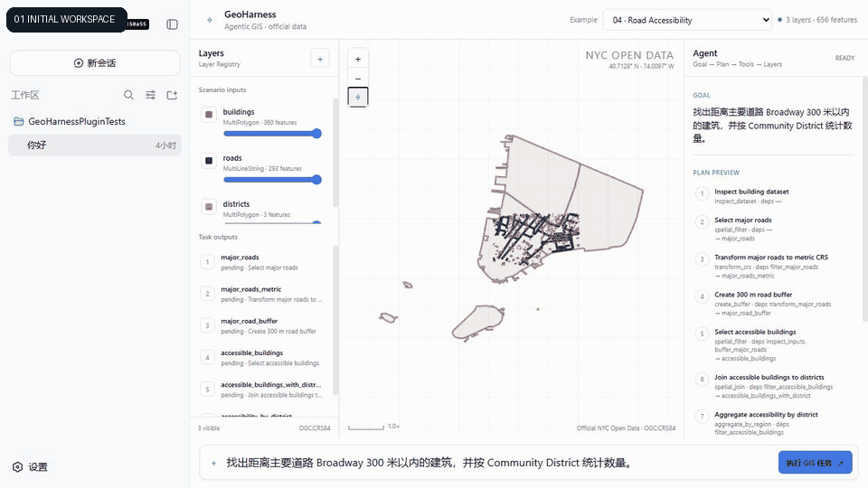The width and height of the screenshot is (868, 488).
Task: Click the Scenario inputs section heading
Action: [x=222, y=89]
